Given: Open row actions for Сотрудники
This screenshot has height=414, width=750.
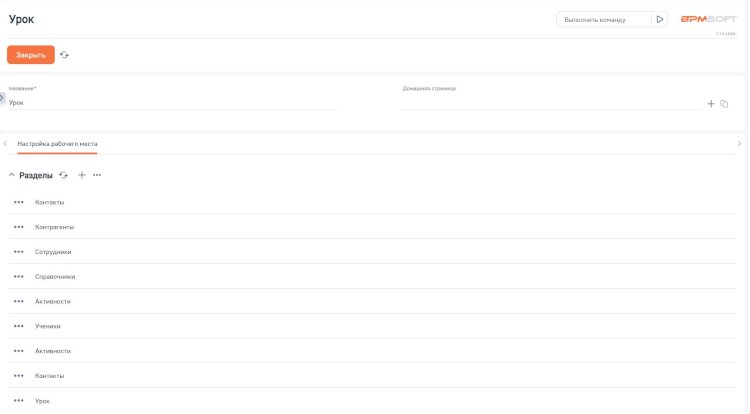Looking at the screenshot, I should pyautogui.click(x=19, y=252).
